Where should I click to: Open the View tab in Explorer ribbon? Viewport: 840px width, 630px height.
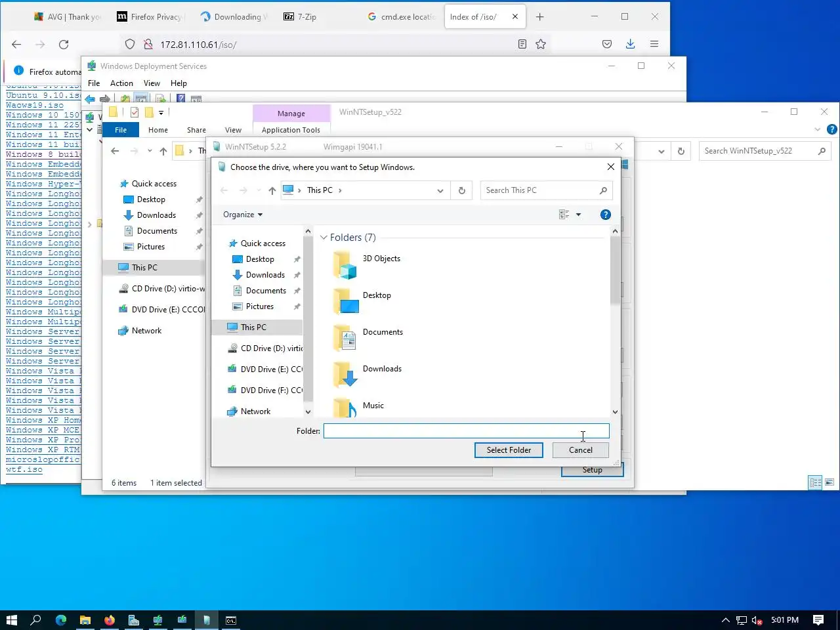(x=233, y=130)
